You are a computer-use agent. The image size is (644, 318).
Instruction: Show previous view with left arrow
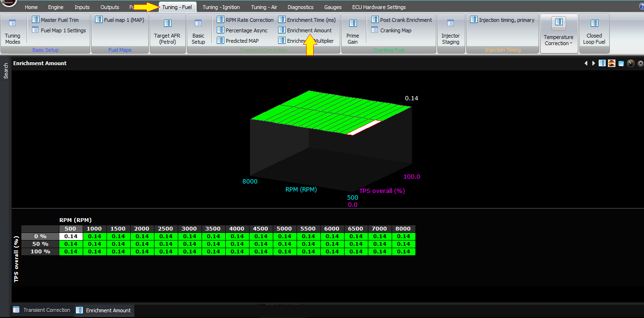click(586, 63)
